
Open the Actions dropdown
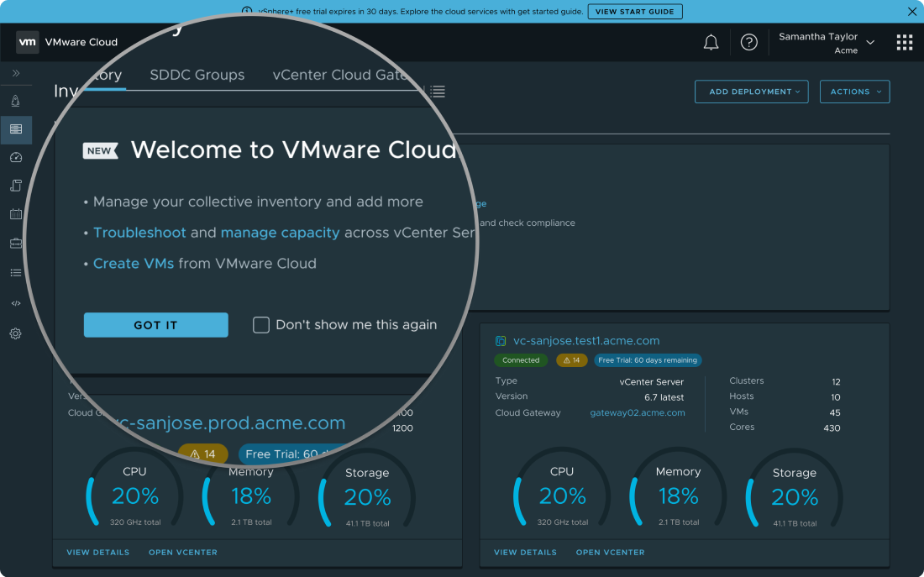point(854,92)
